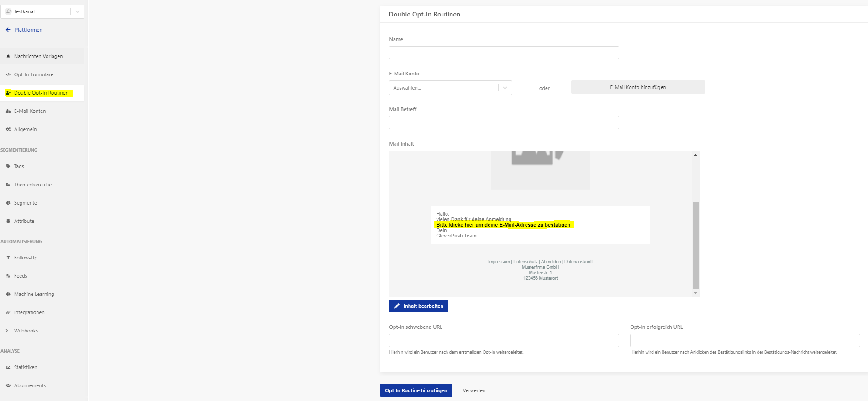
Task: Open the Testkanal channel selector dropdown
Action: coord(42,11)
